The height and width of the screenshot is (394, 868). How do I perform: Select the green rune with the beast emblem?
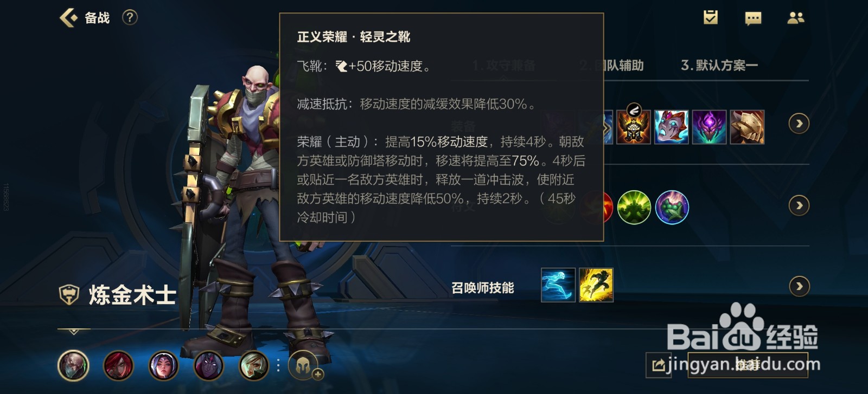coord(634,207)
